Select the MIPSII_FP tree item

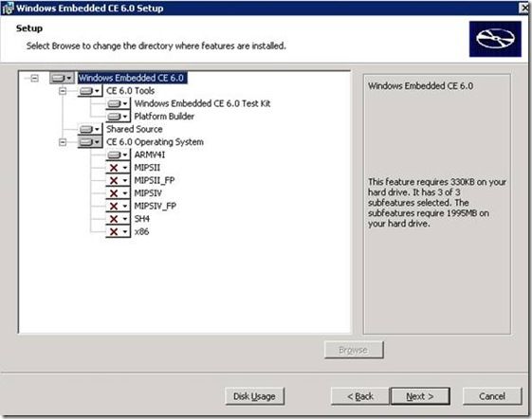[155, 180]
